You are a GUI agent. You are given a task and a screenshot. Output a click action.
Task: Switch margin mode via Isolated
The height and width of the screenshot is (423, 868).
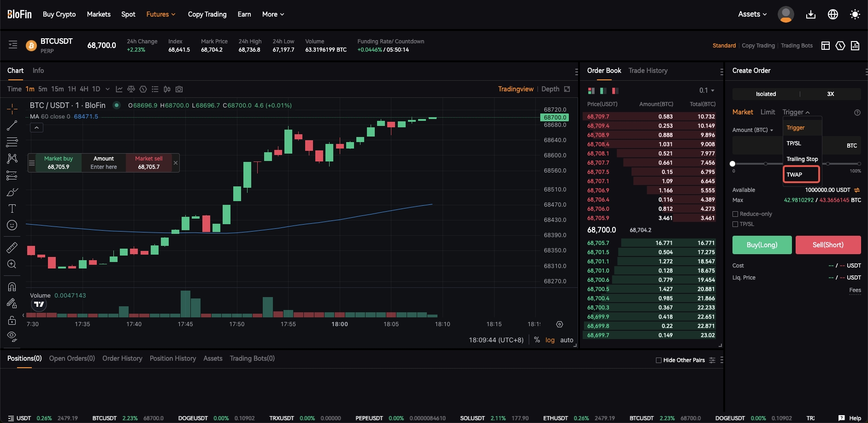766,94
